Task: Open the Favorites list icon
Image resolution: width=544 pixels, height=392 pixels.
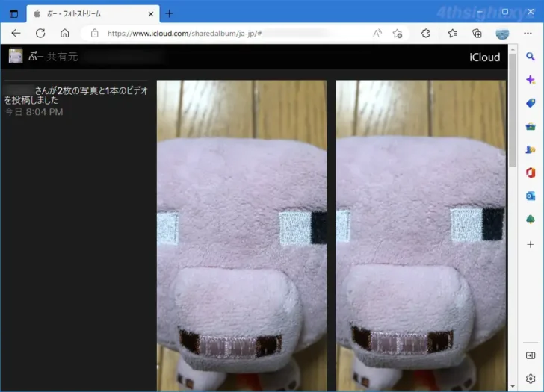Action: [x=452, y=34]
